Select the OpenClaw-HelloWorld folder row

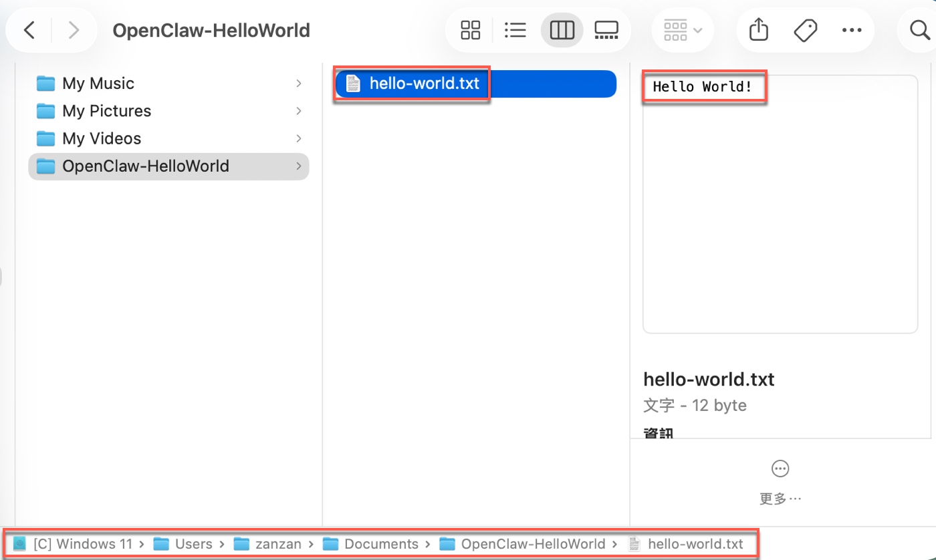(x=168, y=166)
